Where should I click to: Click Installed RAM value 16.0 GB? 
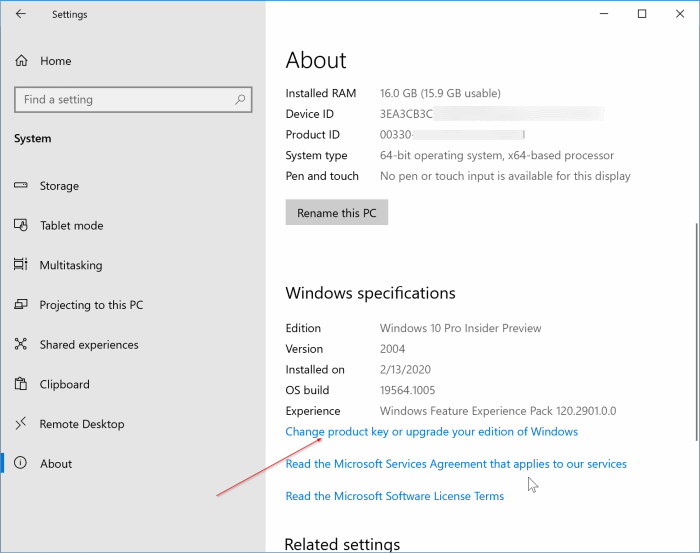tap(440, 93)
